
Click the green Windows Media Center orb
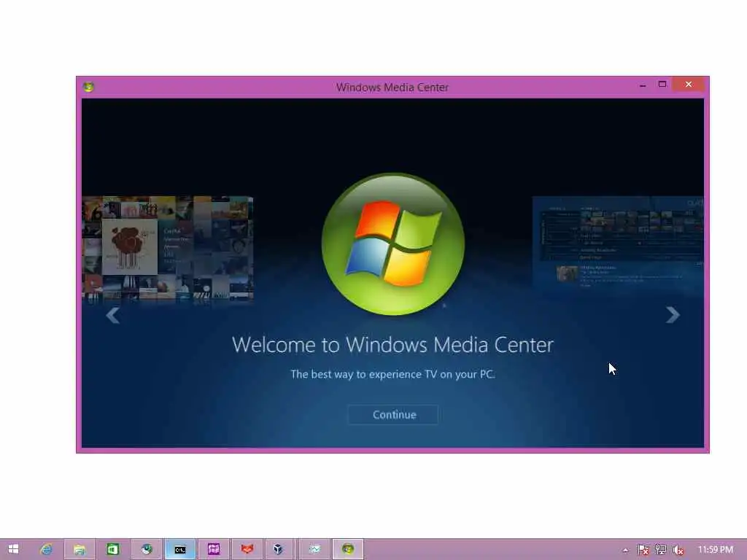pos(393,244)
